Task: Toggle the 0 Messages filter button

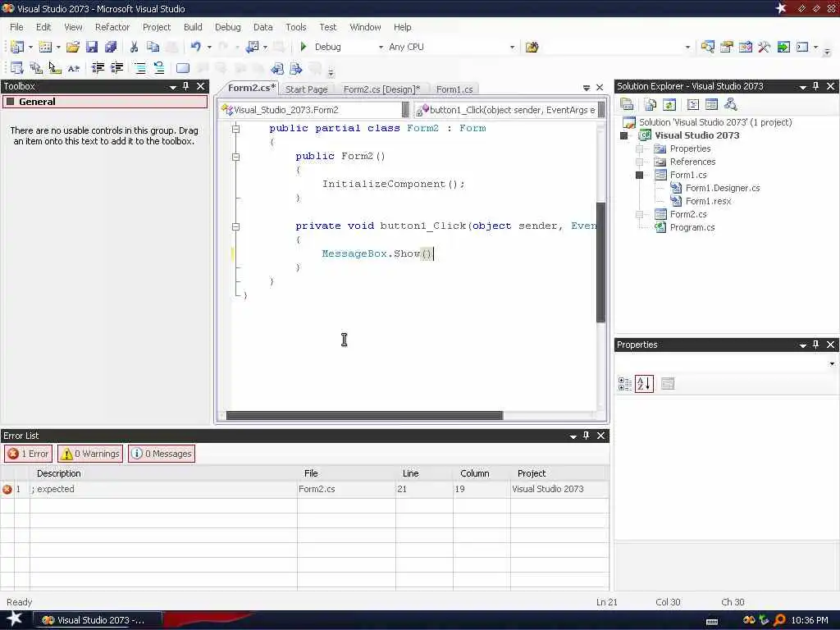Action: tap(162, 454)
